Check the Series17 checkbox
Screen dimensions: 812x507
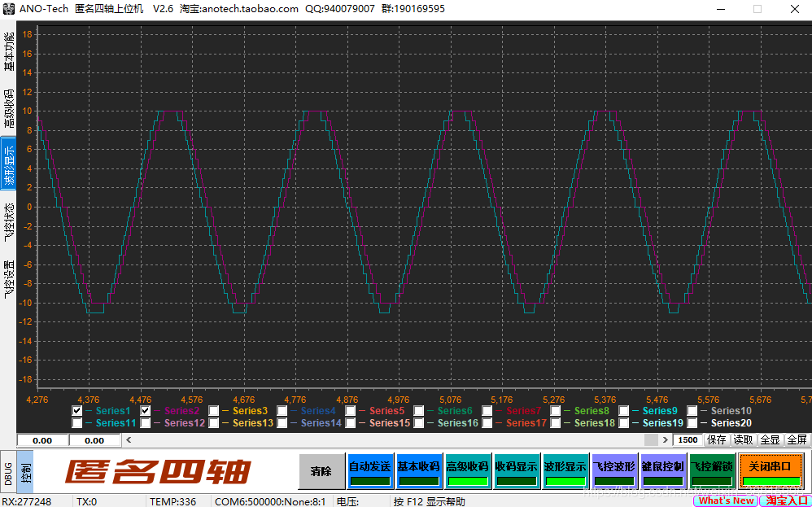[x=487, y=423]
